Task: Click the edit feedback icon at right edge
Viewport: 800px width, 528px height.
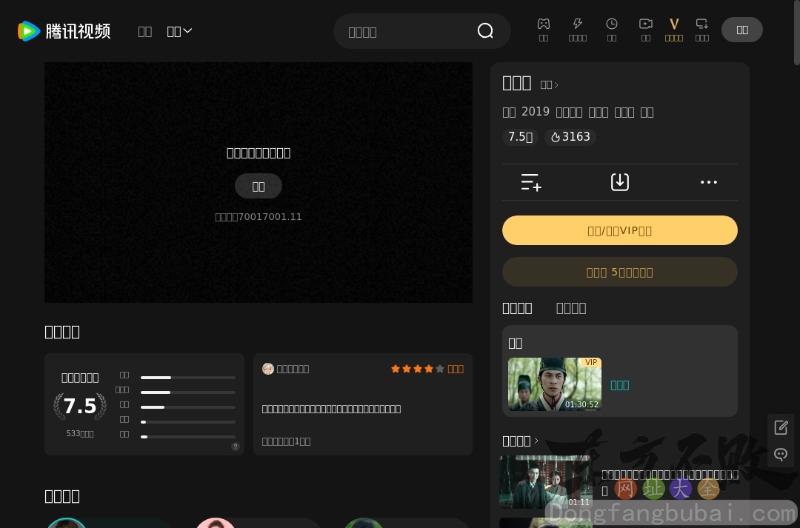Action: tap(781, 427)
